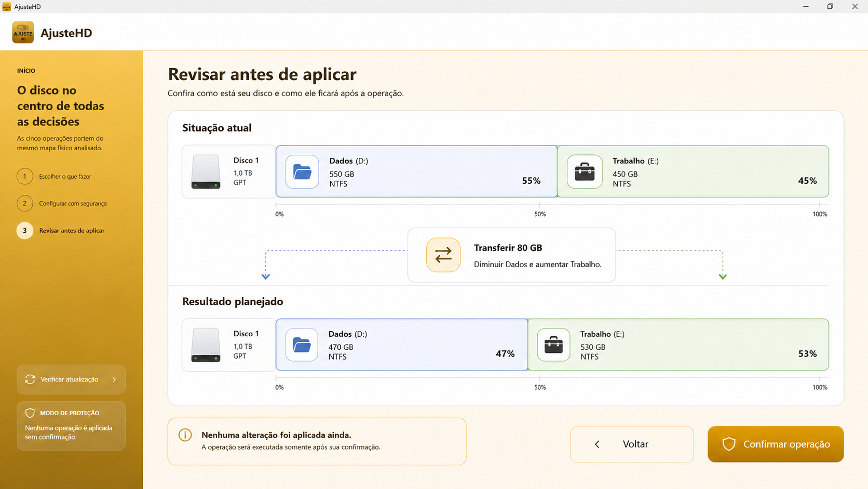Click the shield icon on Confirmar operação
Image resolution: width=868 pixels, height=489 pixels.
(x=729, y=444)
